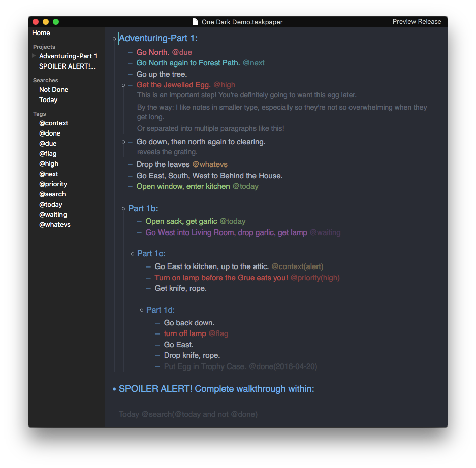Click the dash before Open sack, get garlic
The image size is (476, 468).
pos(139,222)
